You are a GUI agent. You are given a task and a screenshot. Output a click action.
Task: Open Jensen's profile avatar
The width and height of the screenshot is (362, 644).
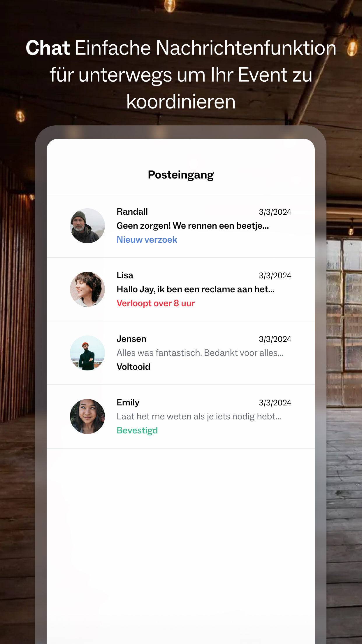click(x=87, y=353)
